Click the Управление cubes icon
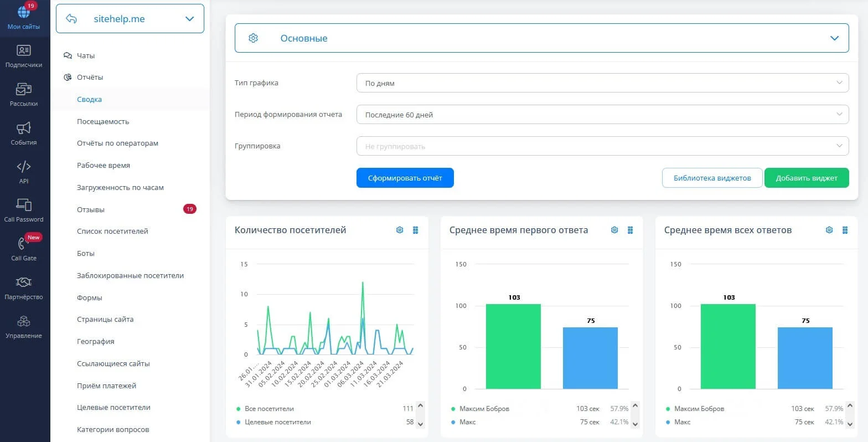868x442 pixels. tap(24, 321)
